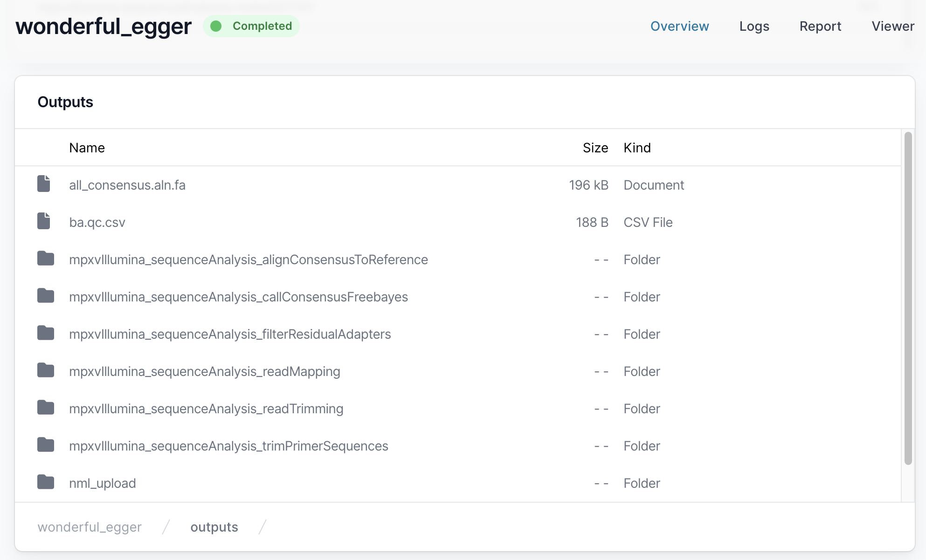Open the all_consensus.aln.fa file name
The height and width of the screenshot is (560, 926).
coord(127,185)
